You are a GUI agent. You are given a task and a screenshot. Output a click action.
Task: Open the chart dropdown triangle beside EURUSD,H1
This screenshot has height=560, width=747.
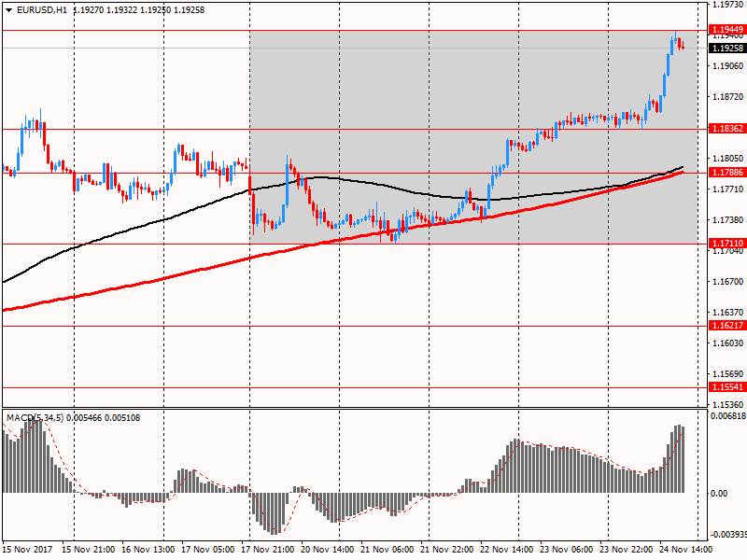click(x=8, y=10)
